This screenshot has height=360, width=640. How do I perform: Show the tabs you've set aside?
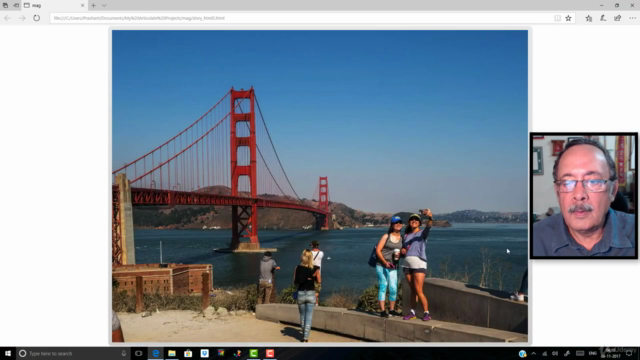pos(5,5)
